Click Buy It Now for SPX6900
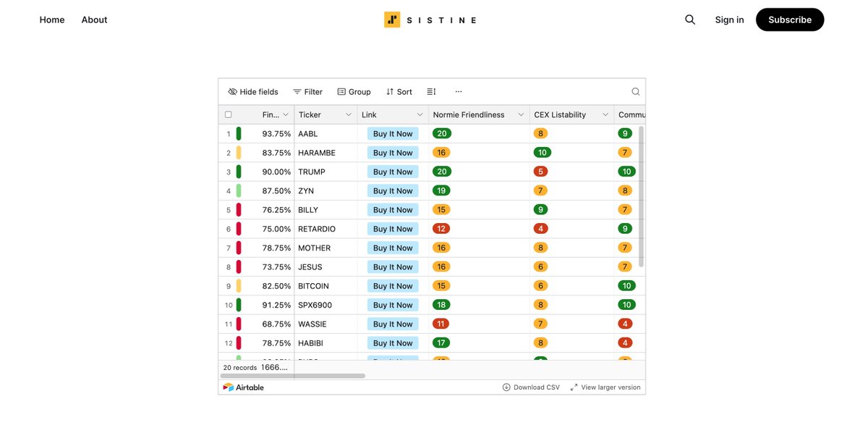This screenshot has width=868, height=433. point(393,305)
